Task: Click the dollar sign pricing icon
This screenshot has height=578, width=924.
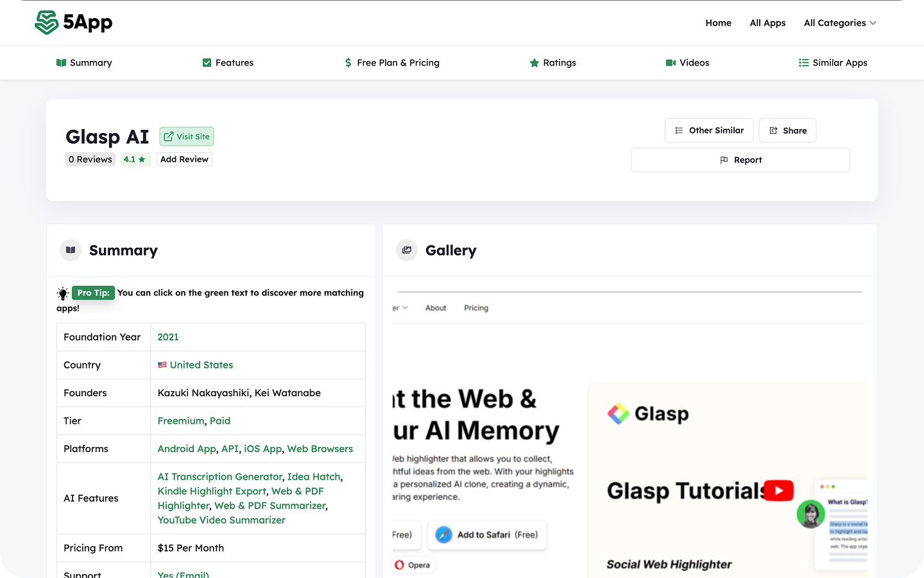Action: (348, 63)
